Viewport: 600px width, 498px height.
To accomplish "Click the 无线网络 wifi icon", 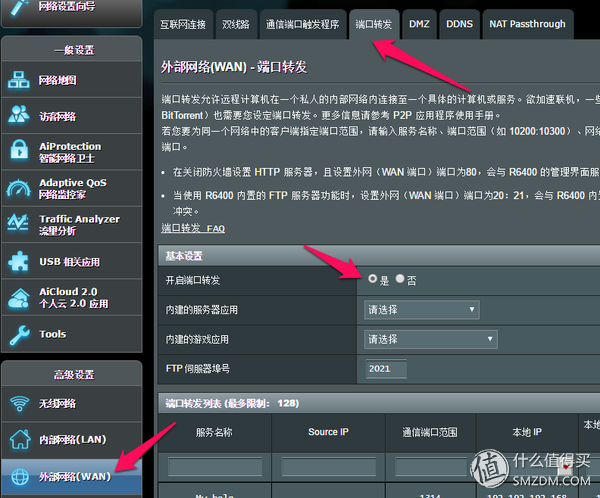I will pyautogui.click(x=19, y=403).
